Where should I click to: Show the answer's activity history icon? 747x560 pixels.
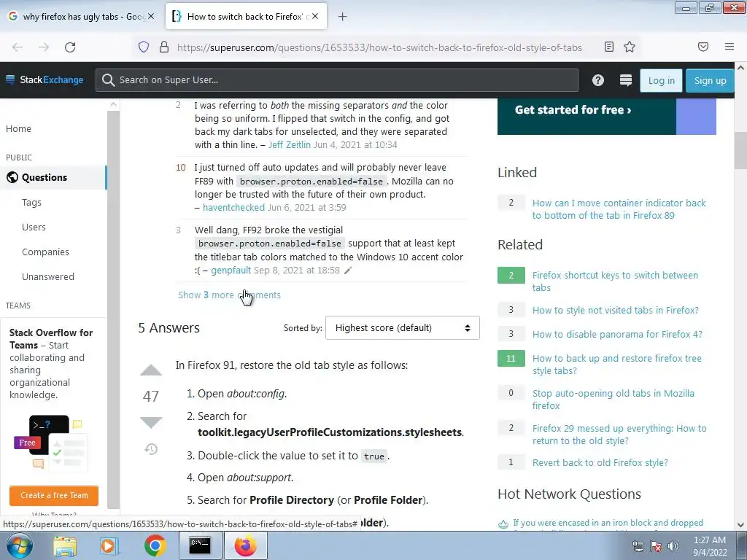[x=151, y=449]
